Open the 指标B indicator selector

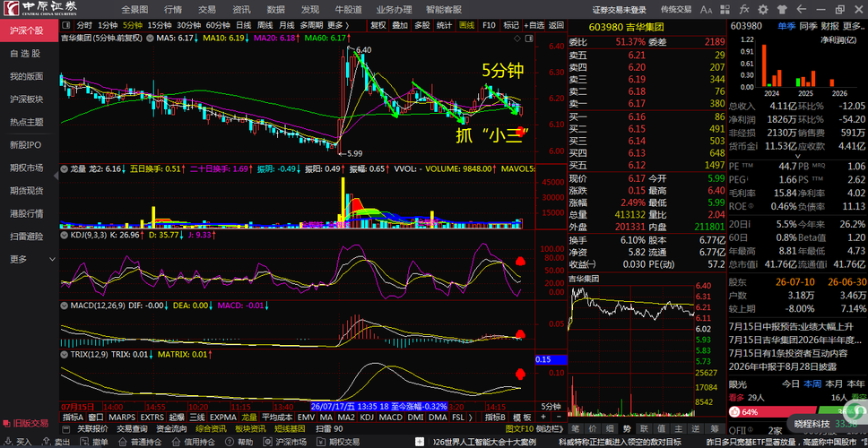496,417
